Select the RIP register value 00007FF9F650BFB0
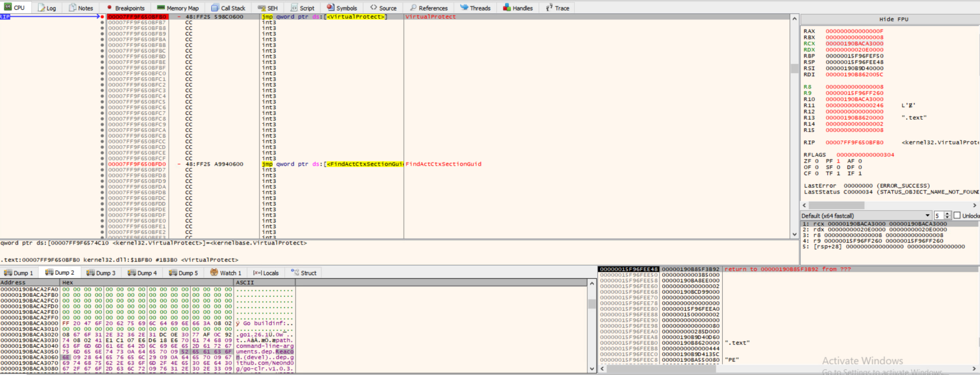 (x=854, y=142)
